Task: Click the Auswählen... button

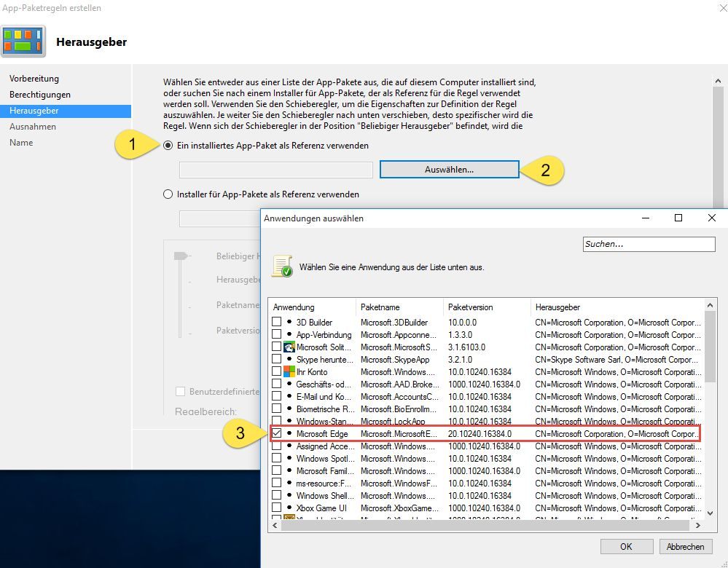Action: (449, 170)
